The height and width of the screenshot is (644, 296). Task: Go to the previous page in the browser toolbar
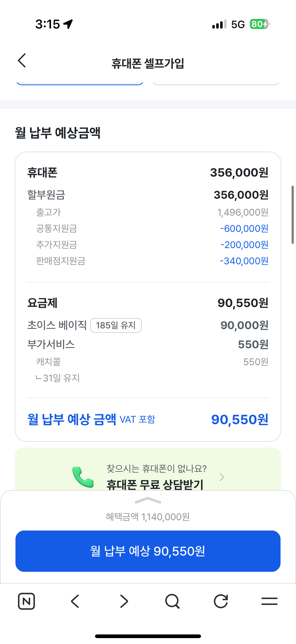pos(75,601)
